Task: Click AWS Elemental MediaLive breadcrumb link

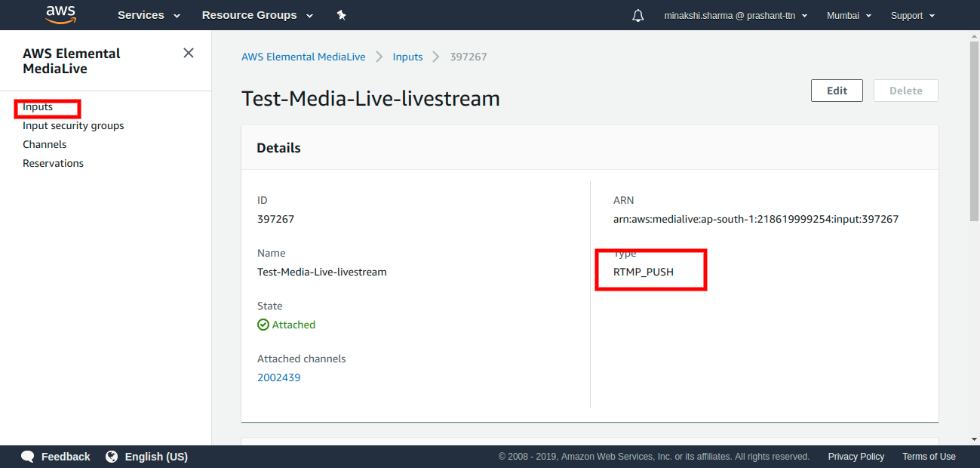Action: click(x=303, y=57)
